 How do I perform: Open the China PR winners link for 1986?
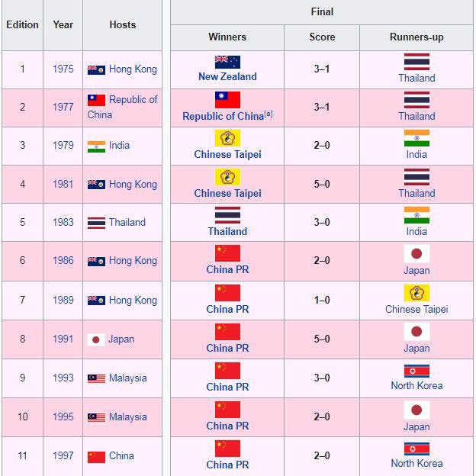(227, 269)
